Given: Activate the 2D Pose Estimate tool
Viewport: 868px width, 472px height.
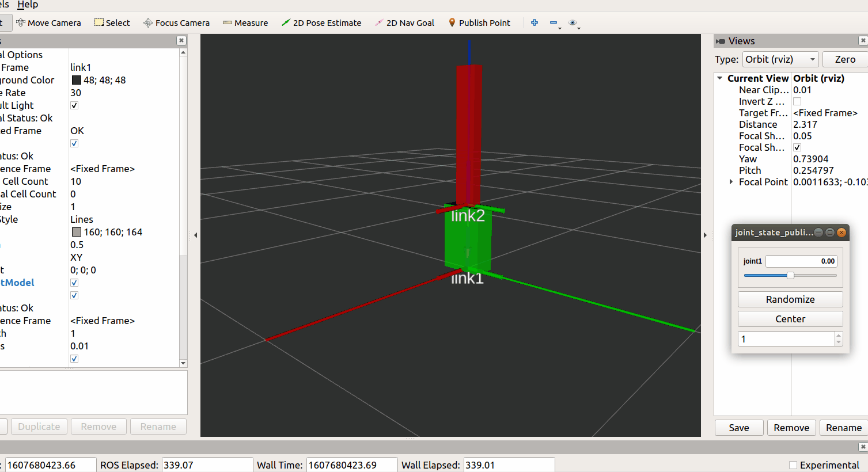Looking at the screenshot, I should pyautogui.click(x=321, y=22).
